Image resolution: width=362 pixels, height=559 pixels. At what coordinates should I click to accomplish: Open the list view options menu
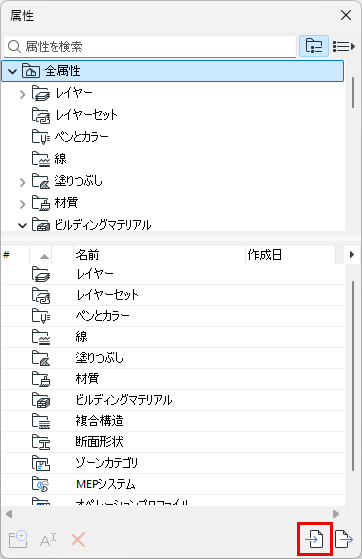pyautogui.click(x=344, y=46)
